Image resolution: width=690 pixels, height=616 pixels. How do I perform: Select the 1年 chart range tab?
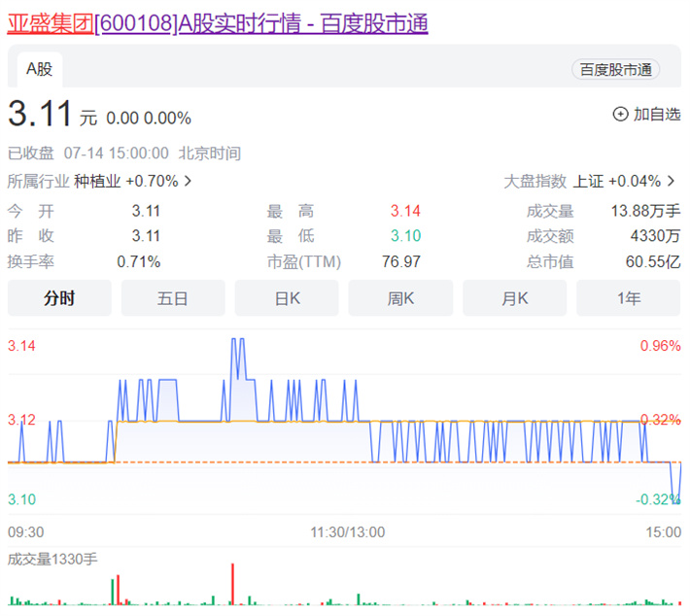pyautogui.click(x=628, y=298)
